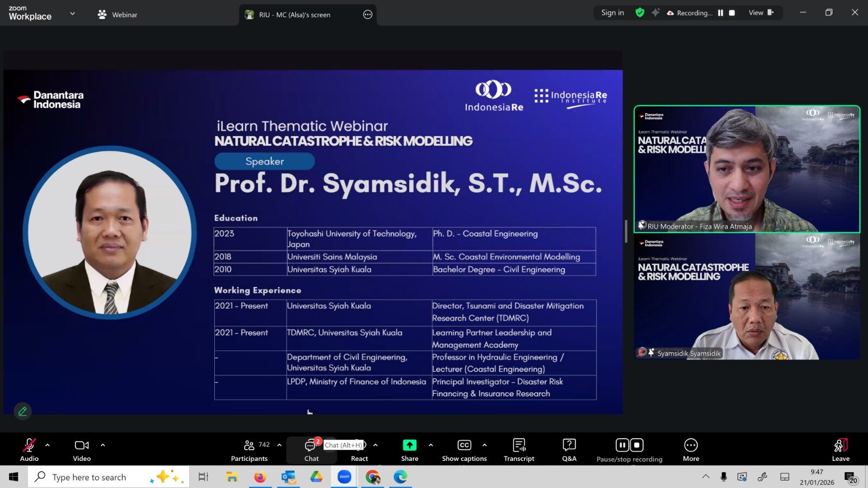Pause the recording in the bottom toolbar
868x488 pixels.
coord(622,445)
